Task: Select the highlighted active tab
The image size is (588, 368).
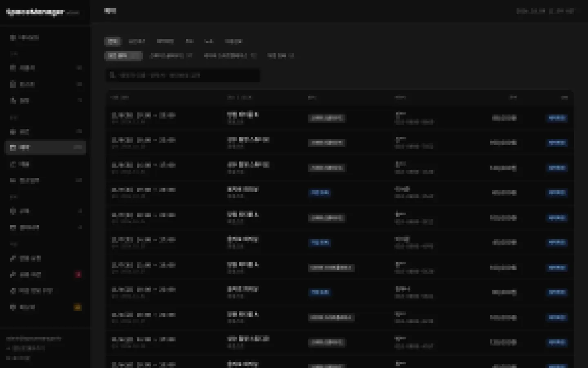Action: click(x=113, y=41)
